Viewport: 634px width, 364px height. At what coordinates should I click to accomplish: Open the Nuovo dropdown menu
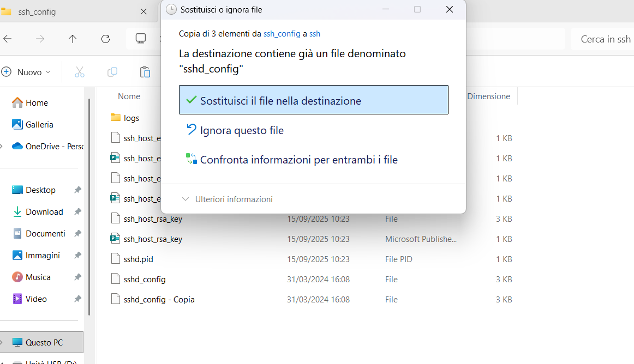[x=26, y=72]
